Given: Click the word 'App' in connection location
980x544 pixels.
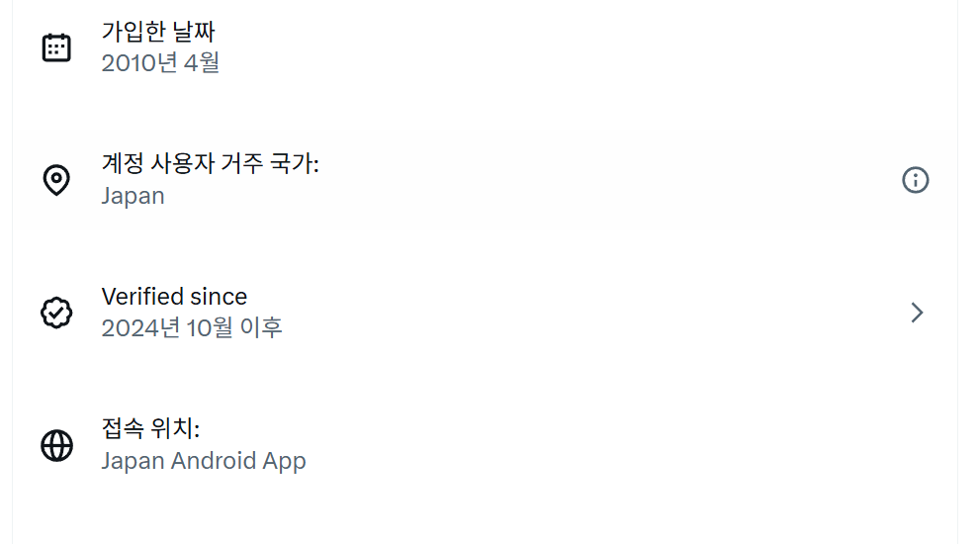Looking at the screenshot, I should (285, 461).
